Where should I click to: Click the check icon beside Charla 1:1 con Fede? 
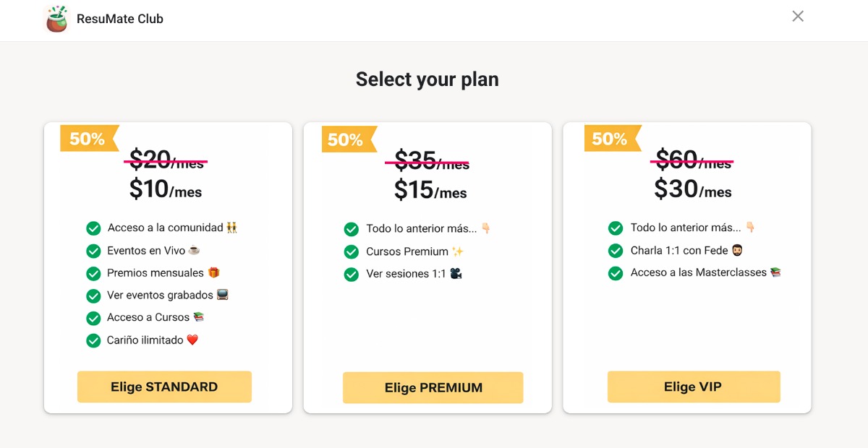click(616, 251)
